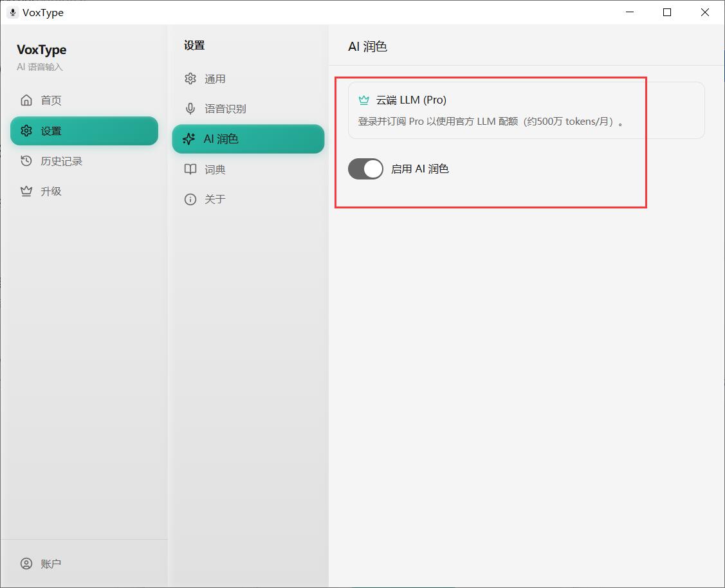The width and height of the screenshot is (725, 588).
Task: Click the home icon beside 首页
Action: pos(26,100)
